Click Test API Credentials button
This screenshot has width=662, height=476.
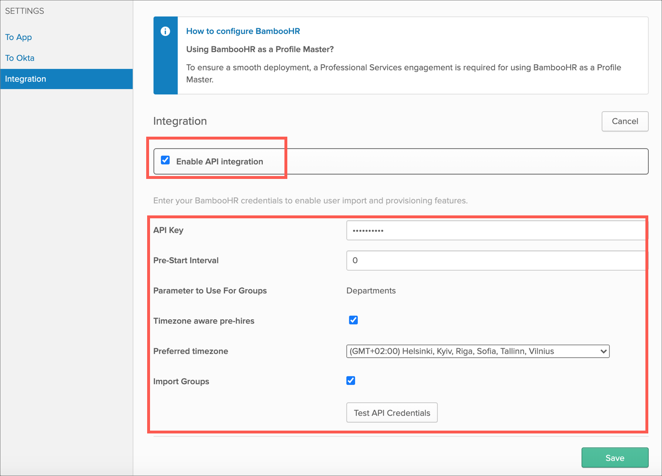(x=392, y=412)
